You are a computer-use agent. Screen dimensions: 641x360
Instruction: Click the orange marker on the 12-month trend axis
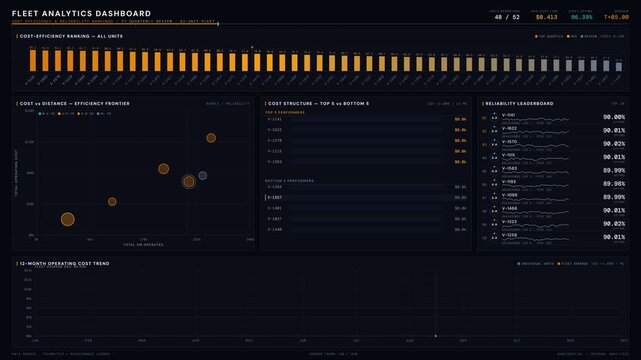pos(435,336)
